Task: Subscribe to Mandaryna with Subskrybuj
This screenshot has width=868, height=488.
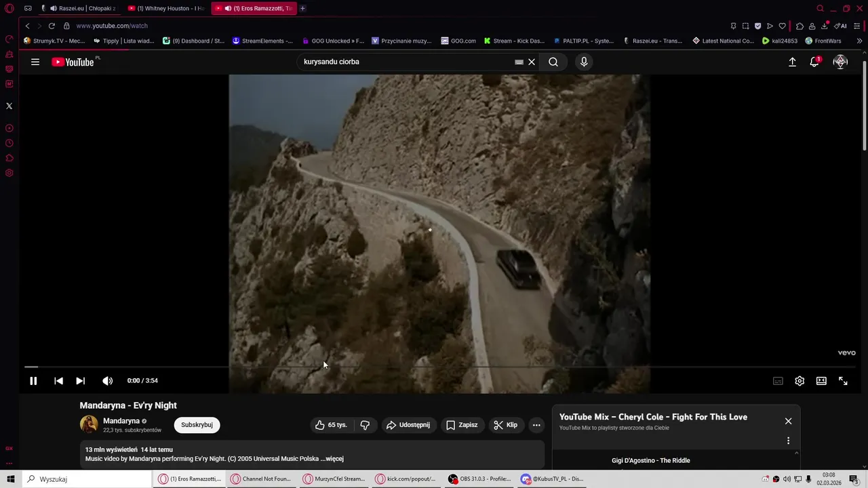Action: 197,425
